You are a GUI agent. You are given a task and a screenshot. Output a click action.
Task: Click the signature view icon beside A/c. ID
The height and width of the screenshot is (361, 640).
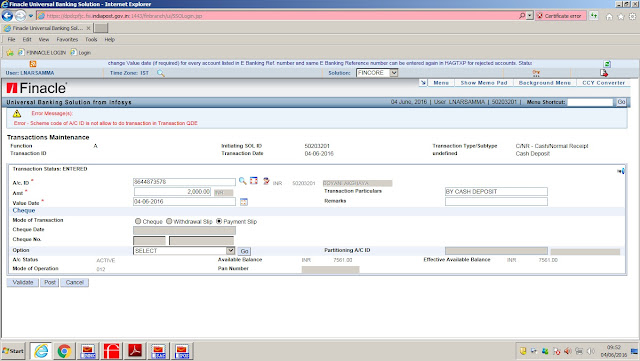tap(266, 180)
